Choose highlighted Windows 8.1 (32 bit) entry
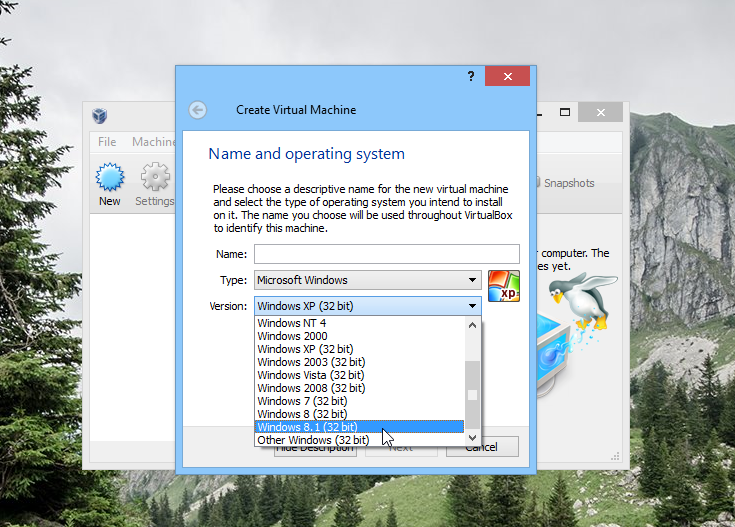This screenshot has height=527, width=735. click(x=360, y=427)
